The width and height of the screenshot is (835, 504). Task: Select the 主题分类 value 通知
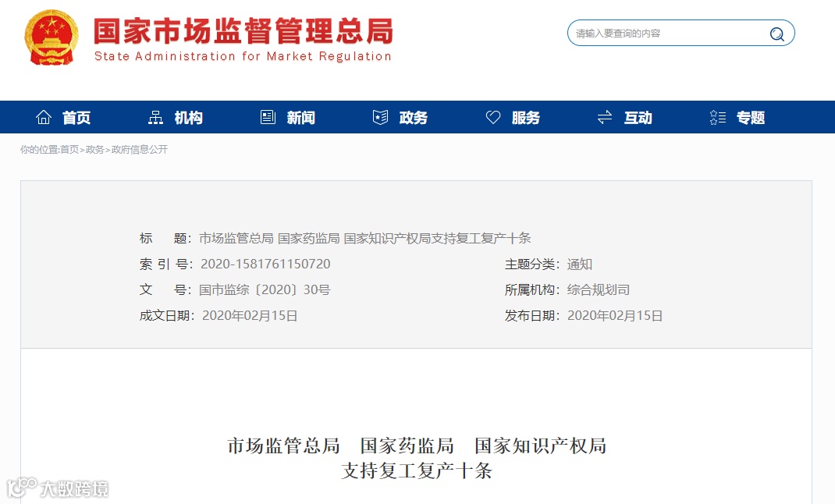click(579, 264)
